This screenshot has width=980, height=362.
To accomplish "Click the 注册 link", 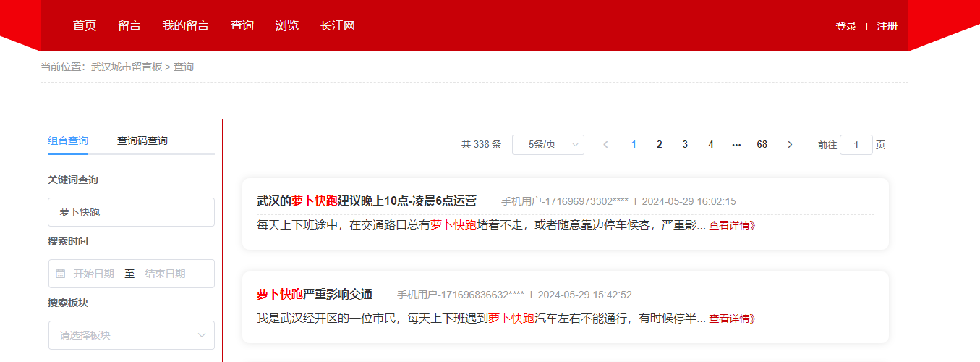I will 887,26.
